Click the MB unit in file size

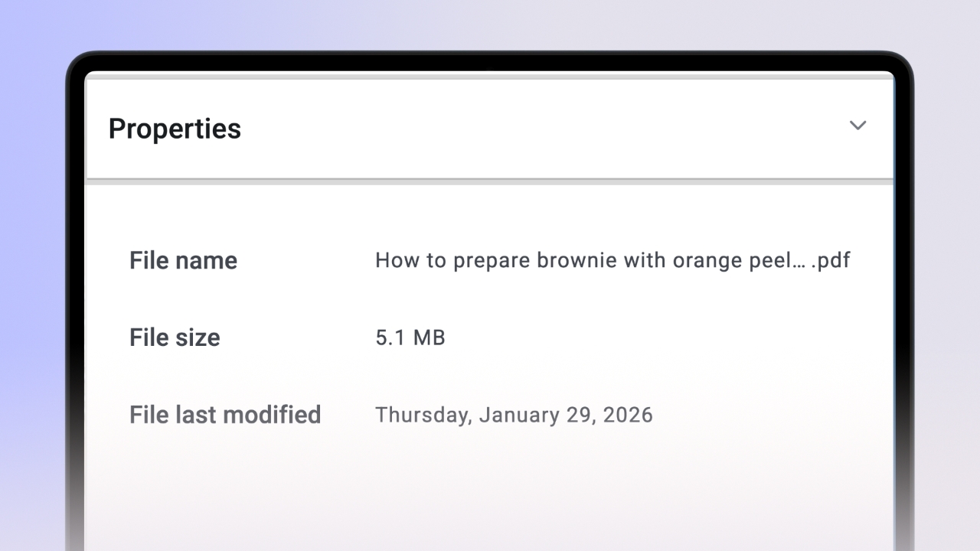[x=429, y=337]
